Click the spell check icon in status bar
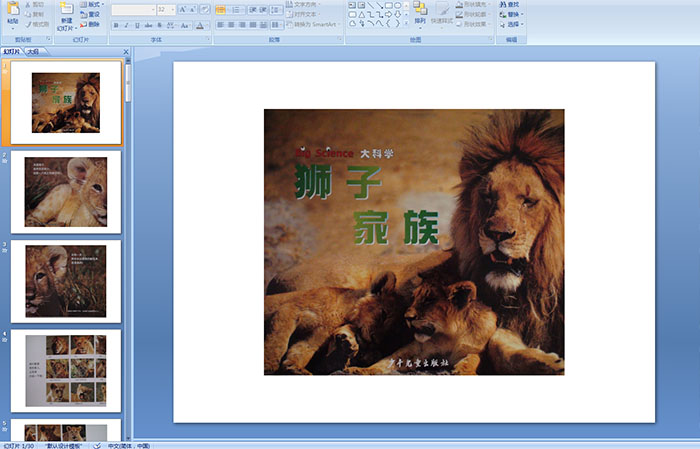The image size is (700, 449). pos(97,445)
